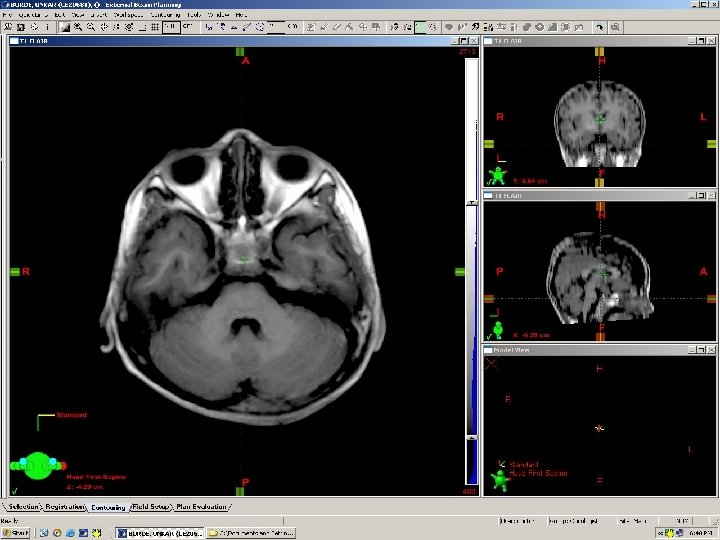Open the Edit menu
The image size is (720, 540).
pos(59,15)
